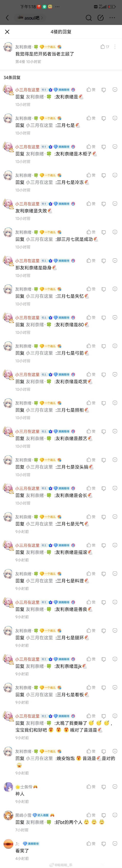Close the 4楼的回复 panel with X

(x=7, y=32)
